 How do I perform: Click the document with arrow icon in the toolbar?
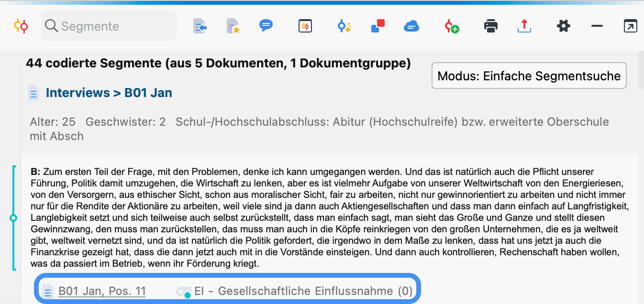[x=200, y=26]
